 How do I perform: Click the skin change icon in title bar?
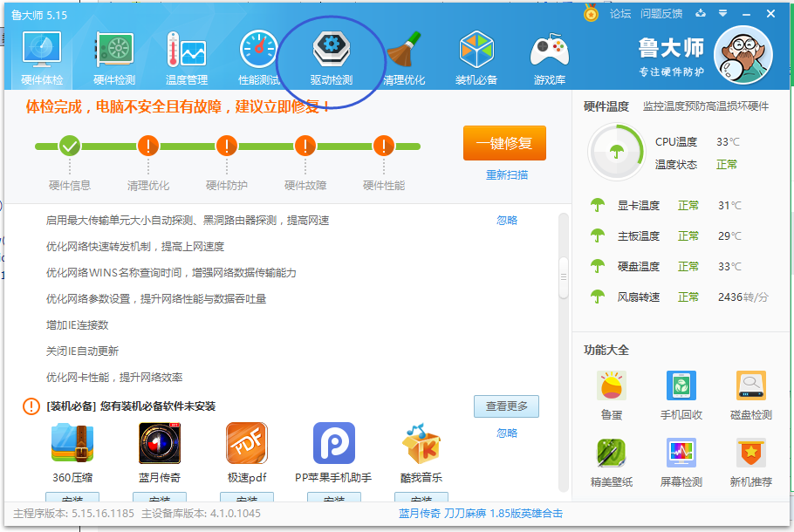pos(701,14)
